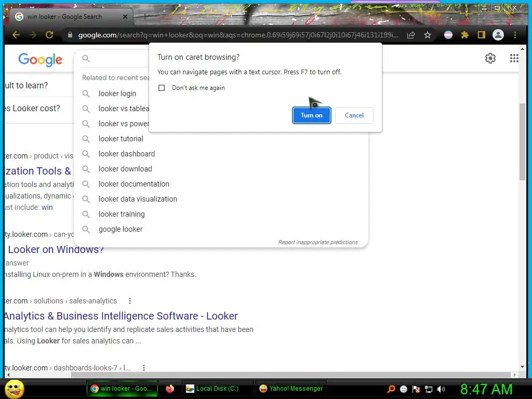Open Analytics & Business Intelligence Software link
532x399 pixels.
(x=121, y=316)
